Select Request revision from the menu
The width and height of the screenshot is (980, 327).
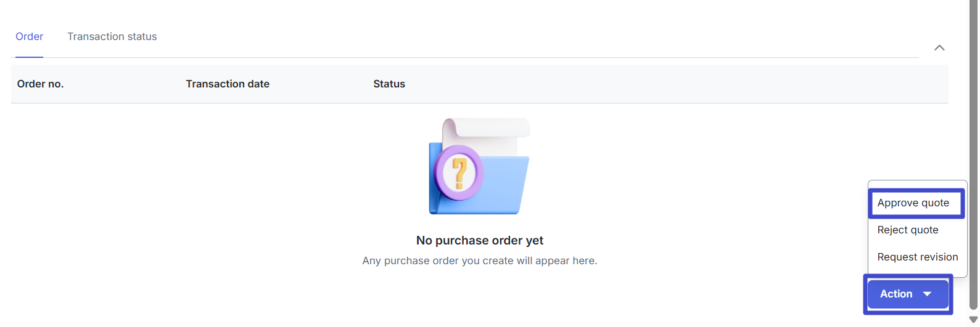tap(917, 257)
